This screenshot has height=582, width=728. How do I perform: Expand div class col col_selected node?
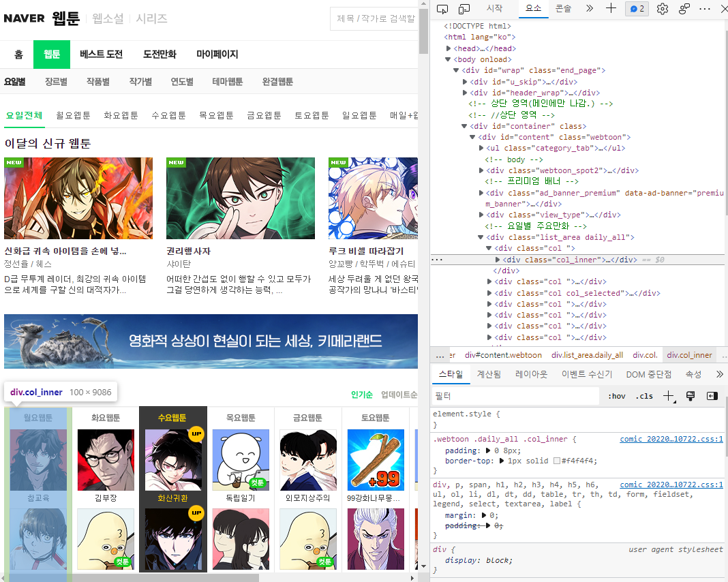click(489, 293)
